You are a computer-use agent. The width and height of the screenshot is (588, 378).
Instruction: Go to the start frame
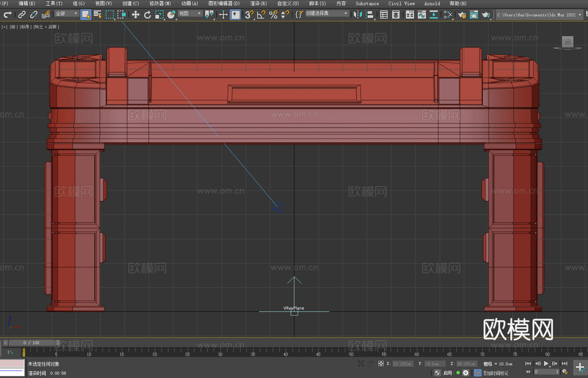point(528,364)
